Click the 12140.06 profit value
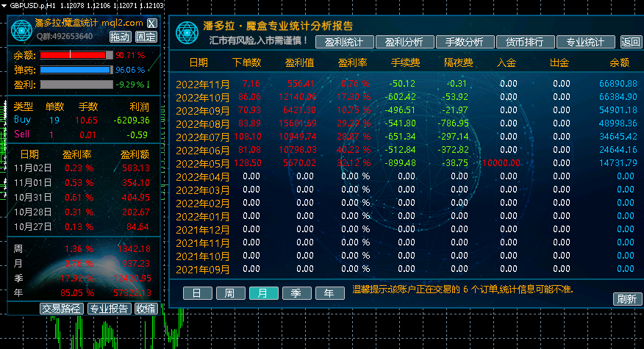 click(297, 97)
